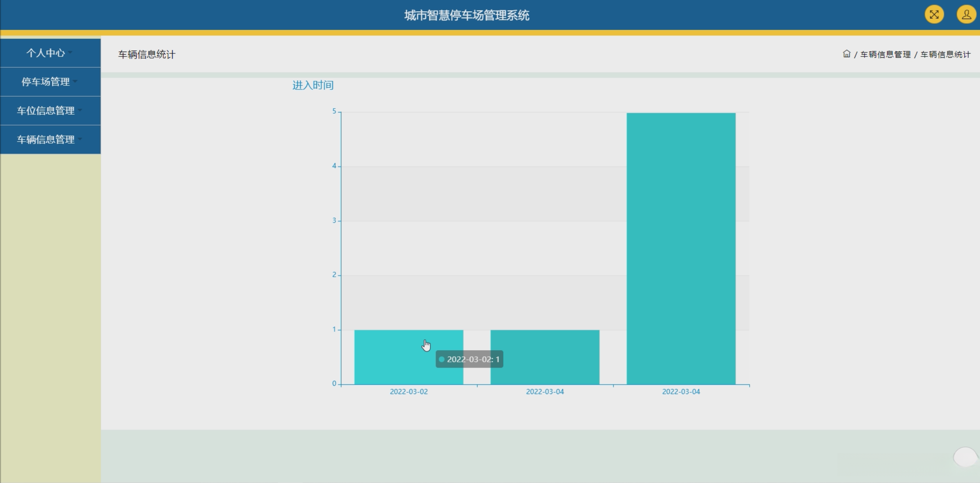Viewport: 980px width, 483px height.
Task: Click 城市智慧停车场管理系统 header title
Action: 467,16
